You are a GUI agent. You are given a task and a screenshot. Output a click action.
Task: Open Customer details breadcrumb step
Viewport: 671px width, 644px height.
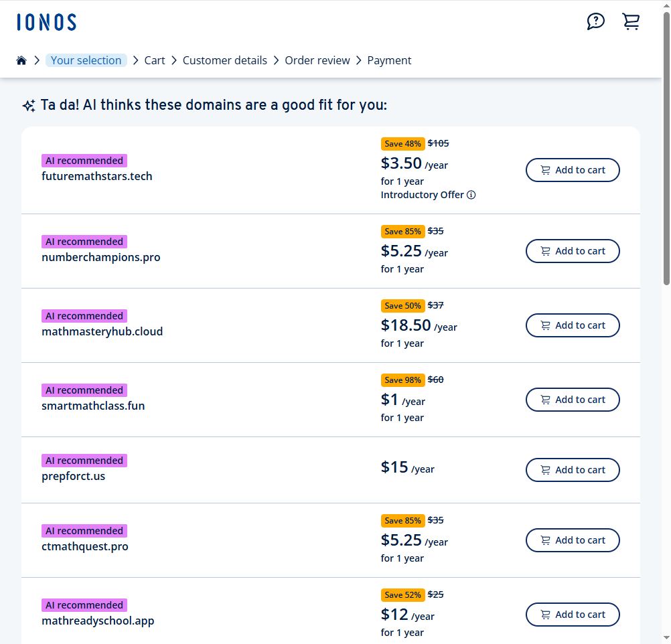[x=225, y=60]
